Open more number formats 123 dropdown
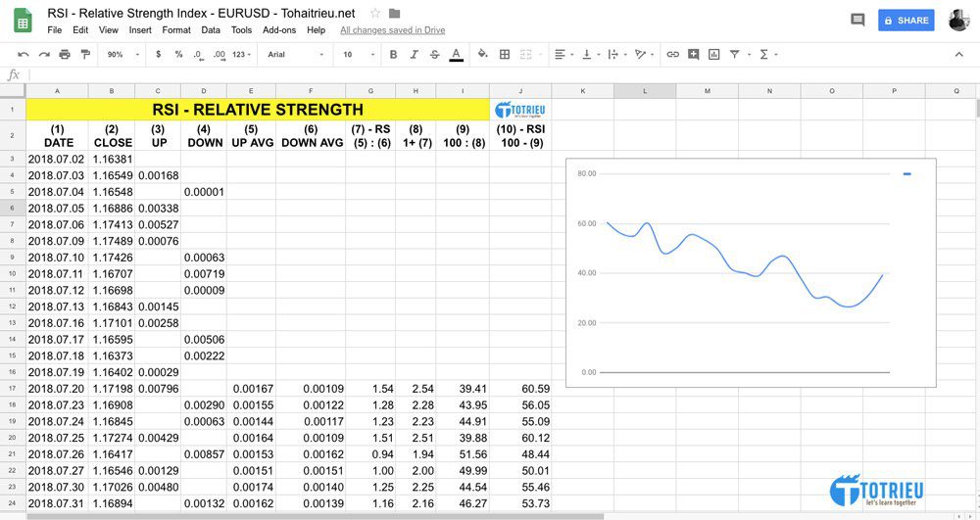Screen dimensions: 980x520 point(241,54)
